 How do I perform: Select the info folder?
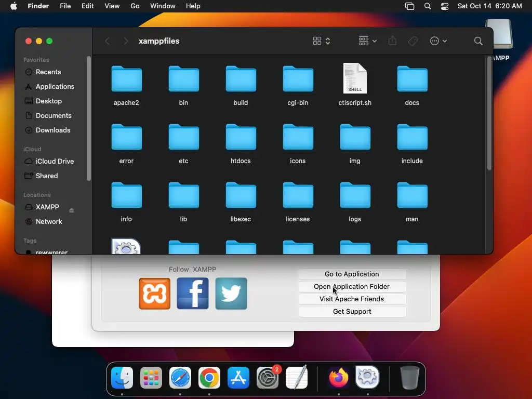(x=126, y=195)
